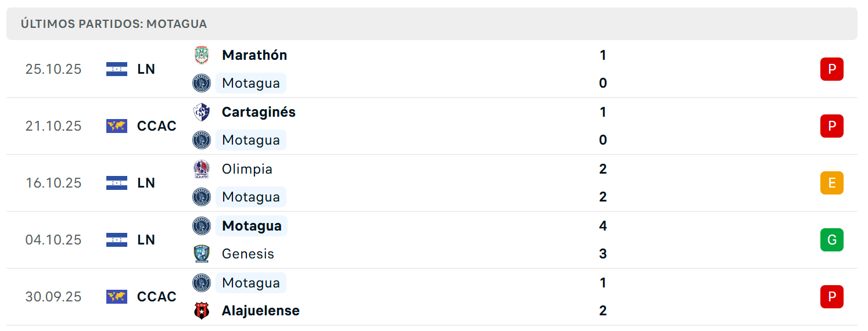Click Honduras flag on 25.10.25 match
This screenshot has width=868, height=331.
tap(117, 69)
